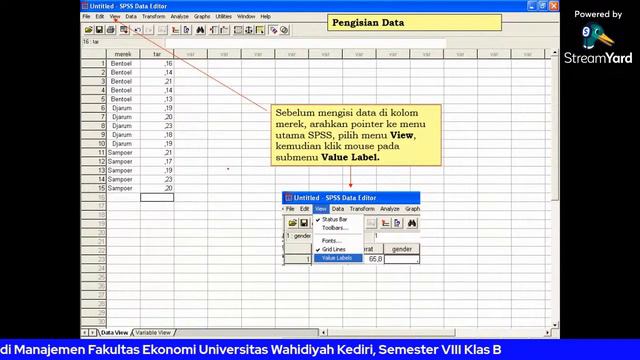640x360 pixels.
Task: Click Variables icon in inset SPSS window
Action: [398, 223]
